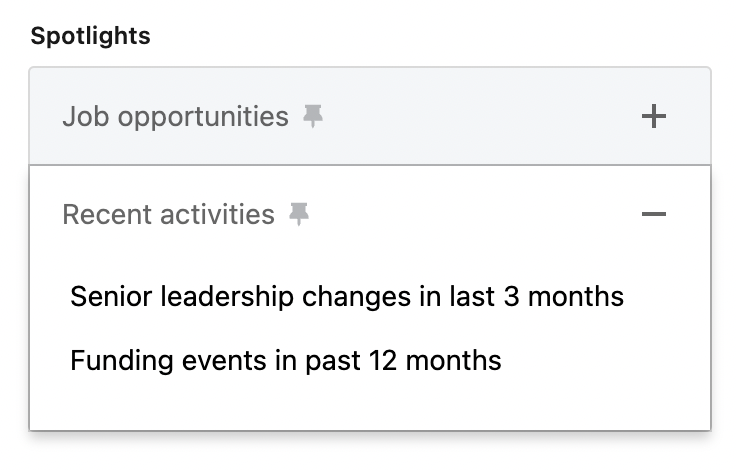This screenshot has height=470, width=736.
Task: Unpin the Job opportunities spotlight filter
Action: click(314, 117)
